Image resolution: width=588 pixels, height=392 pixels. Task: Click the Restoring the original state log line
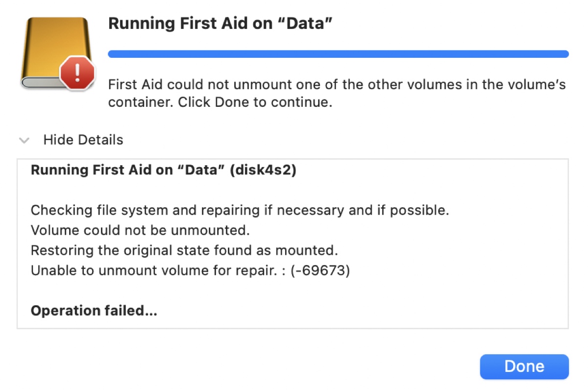pos(184,250)
